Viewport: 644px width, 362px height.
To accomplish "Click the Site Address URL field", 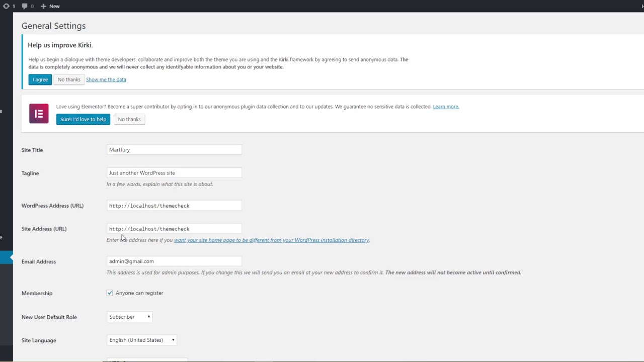I will [174, 229].
